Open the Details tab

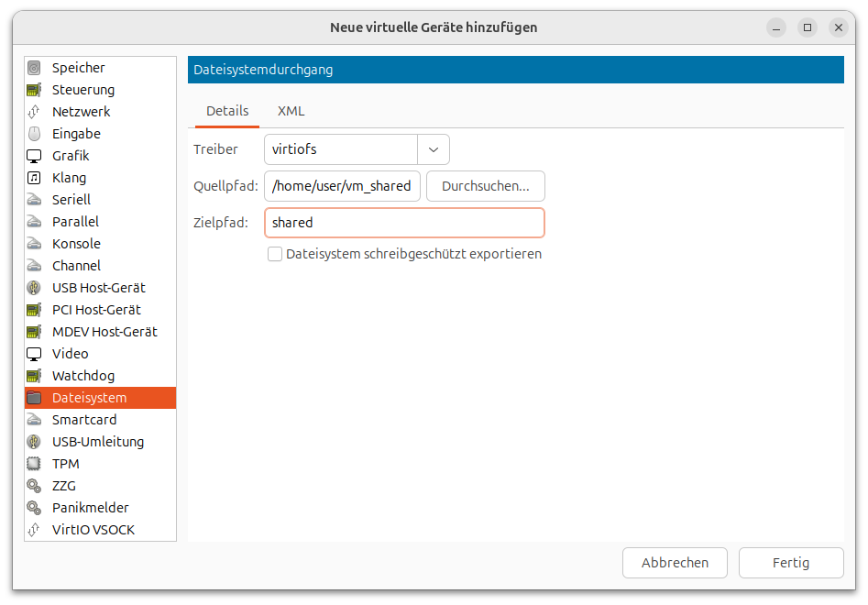(227, 111)
